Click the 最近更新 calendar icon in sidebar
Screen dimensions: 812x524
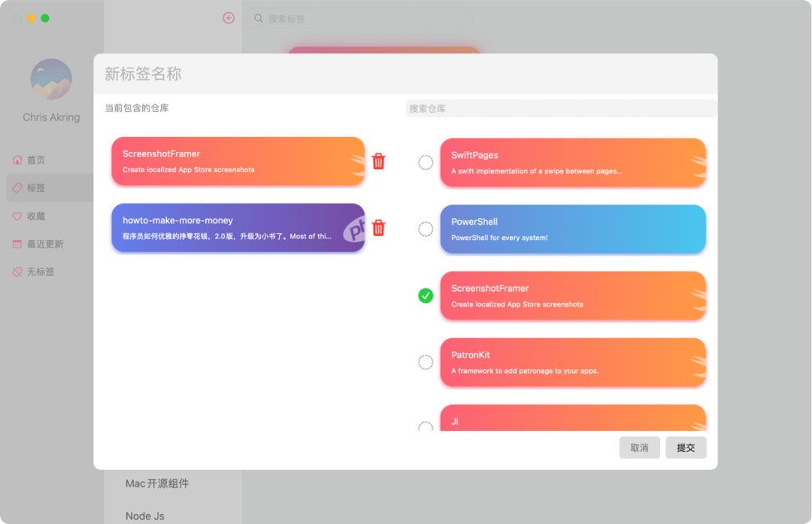pyautogui.click(x=17, y=244)
